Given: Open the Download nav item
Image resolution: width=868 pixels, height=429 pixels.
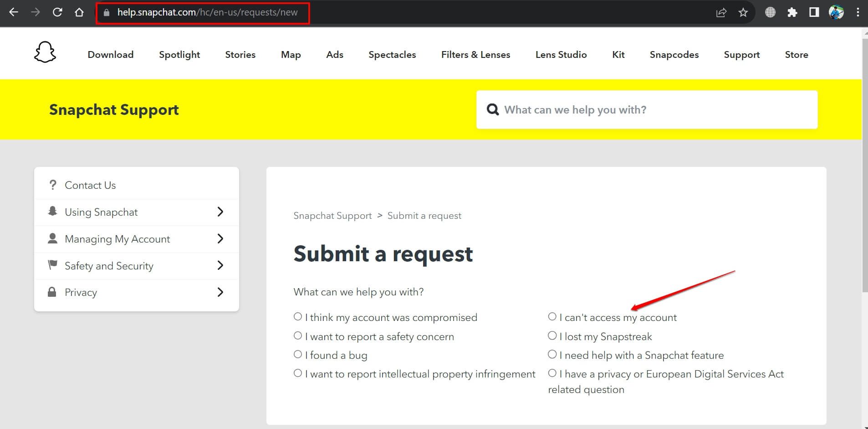Looking at the screenshot, I should click(111, 54).
